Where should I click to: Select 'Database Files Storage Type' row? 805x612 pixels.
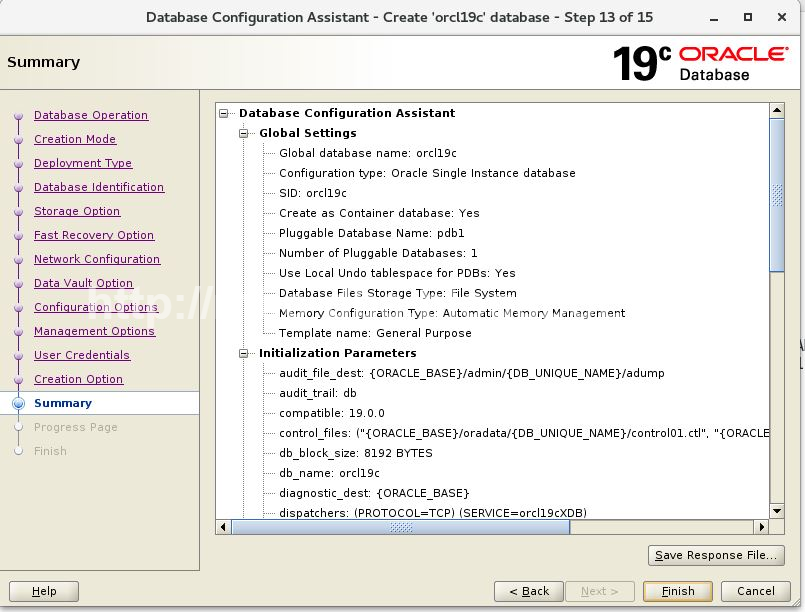point(397,293)
